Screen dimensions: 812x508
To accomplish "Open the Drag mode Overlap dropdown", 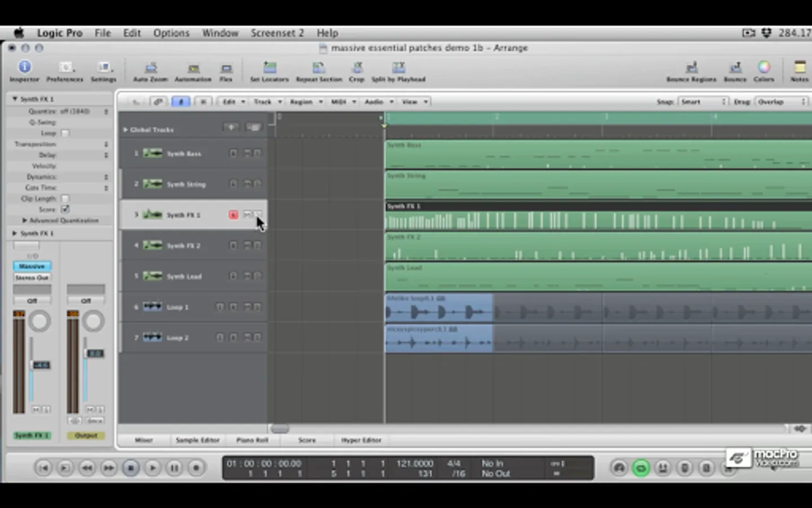I will coord(781,102).
